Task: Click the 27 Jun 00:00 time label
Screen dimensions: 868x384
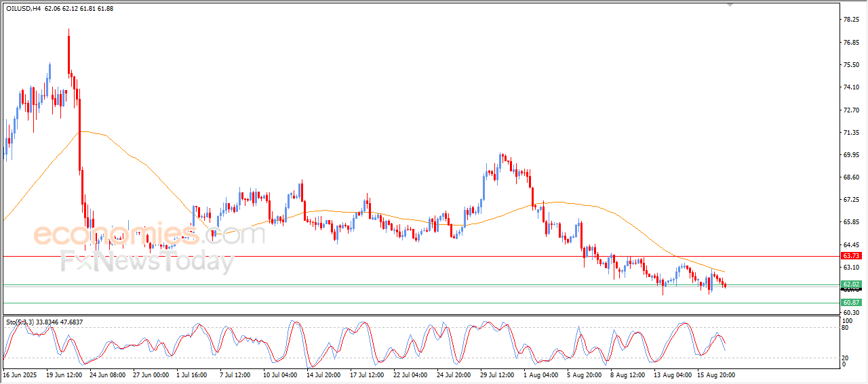Action: tap(151, 375)
